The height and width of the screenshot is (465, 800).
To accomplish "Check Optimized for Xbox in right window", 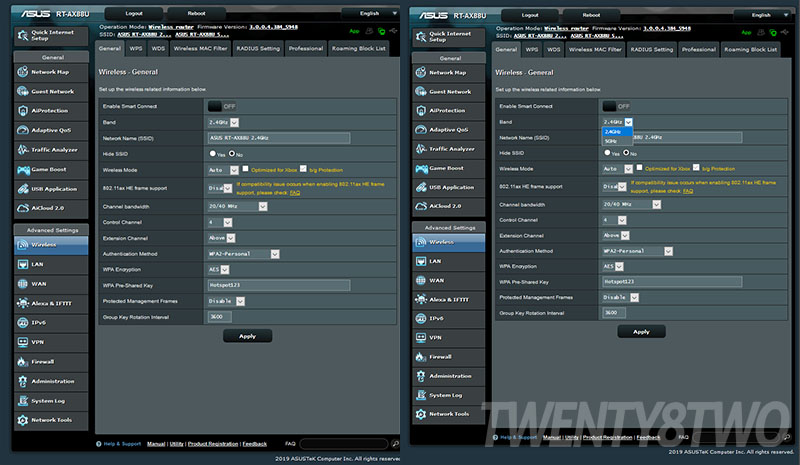I will click(x=639, y=167).
